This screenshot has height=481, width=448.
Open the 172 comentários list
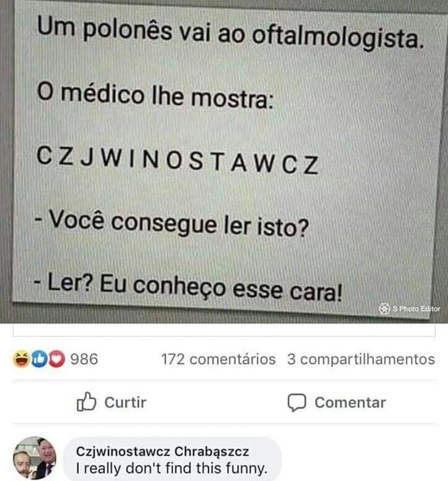point(218,359)
